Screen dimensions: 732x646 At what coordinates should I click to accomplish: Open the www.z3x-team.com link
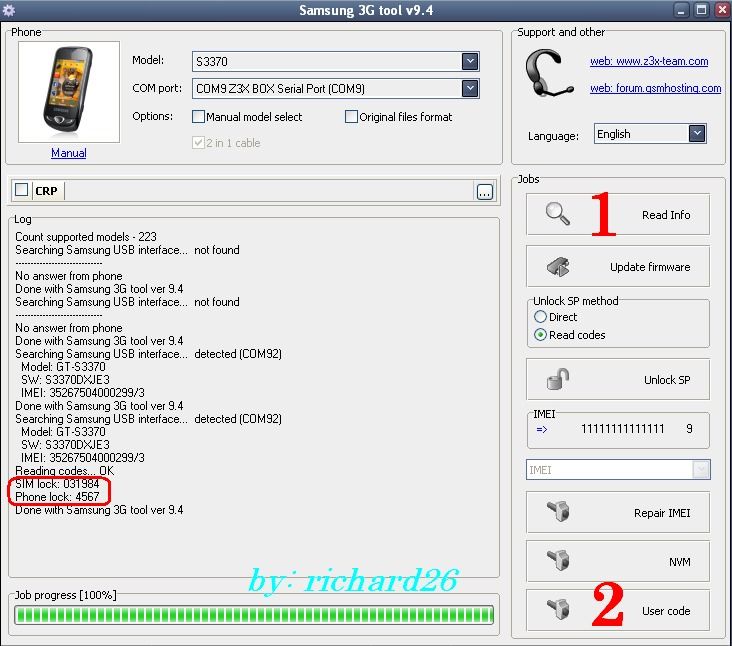[649, 61]
